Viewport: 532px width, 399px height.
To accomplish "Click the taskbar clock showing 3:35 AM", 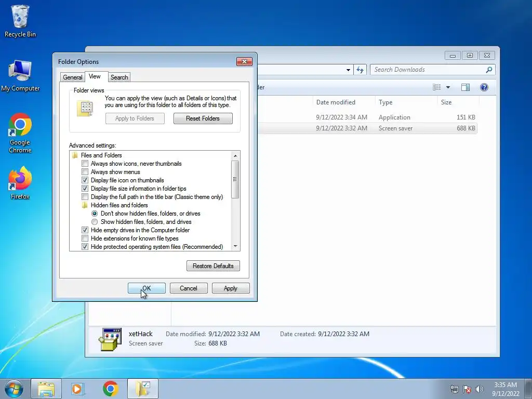I will coord(506,389).
